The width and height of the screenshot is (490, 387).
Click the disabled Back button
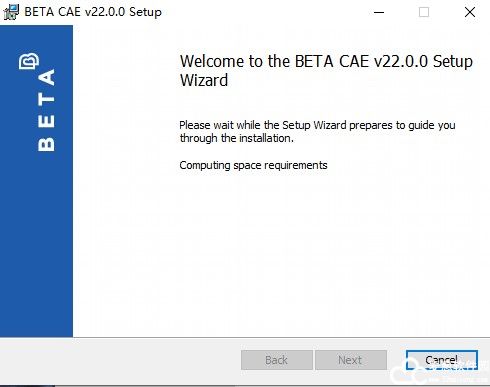[x=276, y=360]
